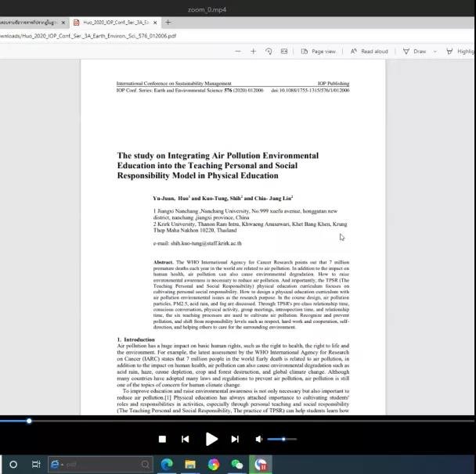476x474 pixels.
Task: Open a new browser tab
Action: coord(168,22)
